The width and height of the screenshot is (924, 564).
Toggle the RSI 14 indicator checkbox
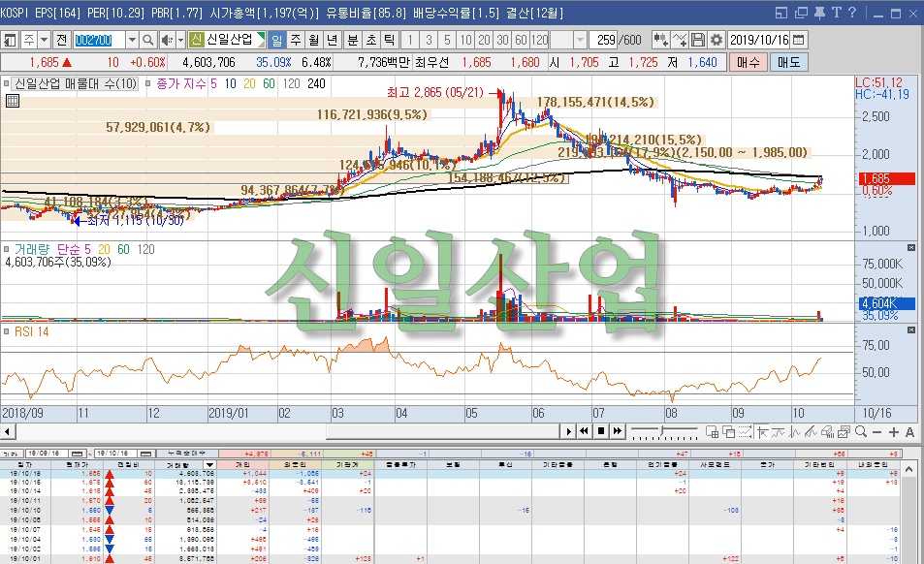click(x=7, y=331)
